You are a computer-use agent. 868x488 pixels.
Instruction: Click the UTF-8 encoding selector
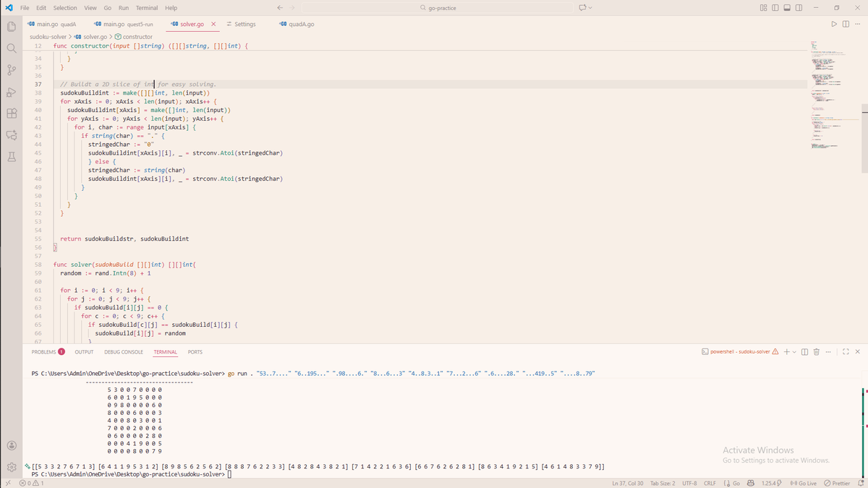tap(689, 483)
